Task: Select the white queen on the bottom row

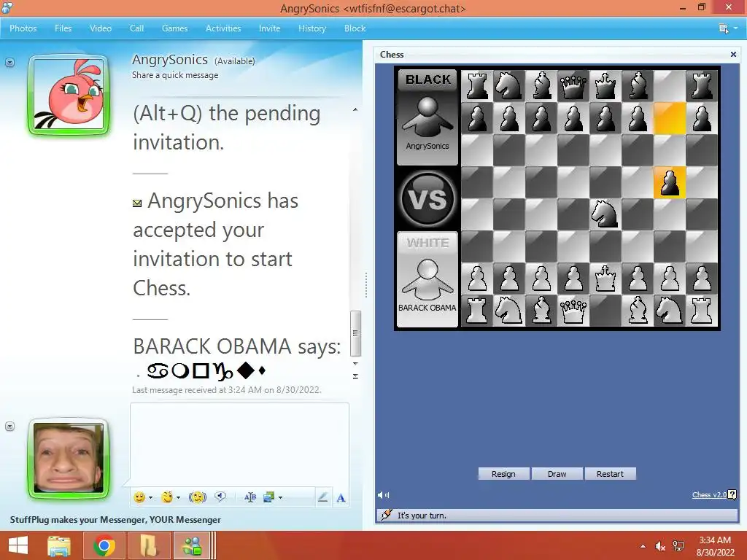Action: point(573,311)
